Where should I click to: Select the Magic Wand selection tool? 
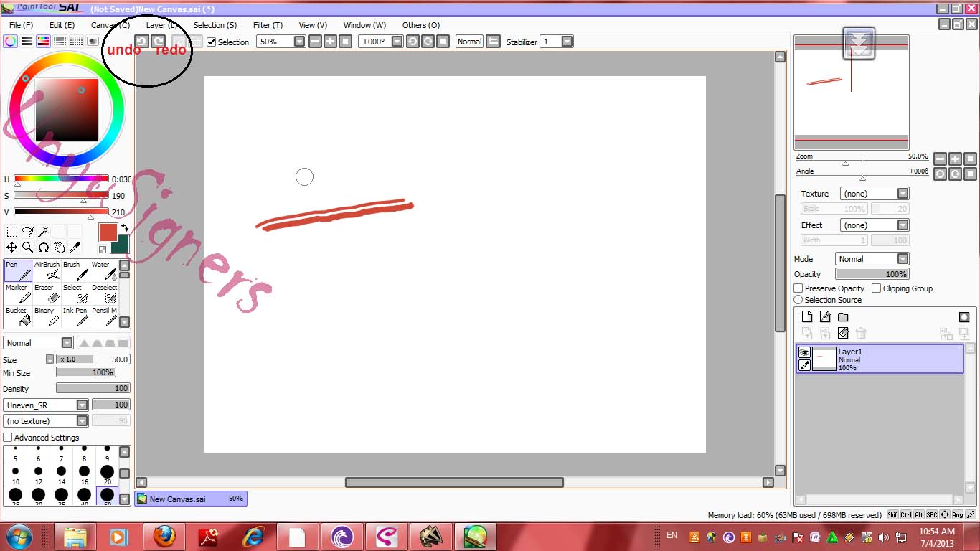tap(42, 231)
